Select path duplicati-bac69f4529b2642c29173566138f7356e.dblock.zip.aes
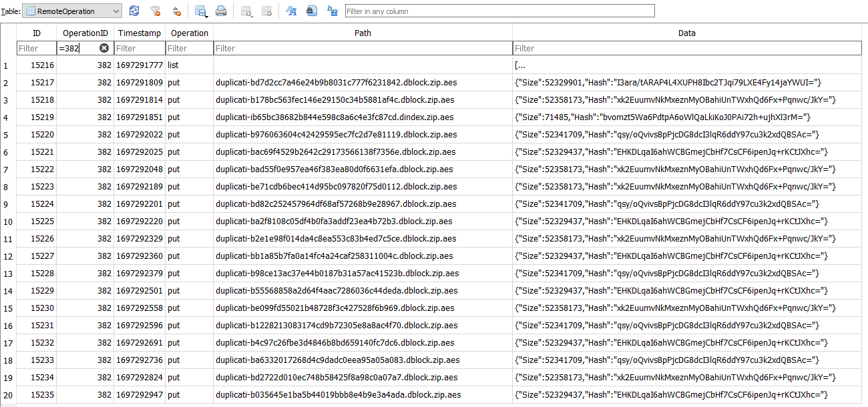The height and width of the screenshot is (407, 868). 363,152
